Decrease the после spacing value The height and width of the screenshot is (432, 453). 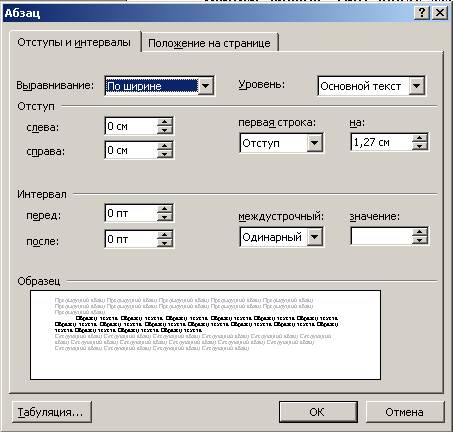165,243
